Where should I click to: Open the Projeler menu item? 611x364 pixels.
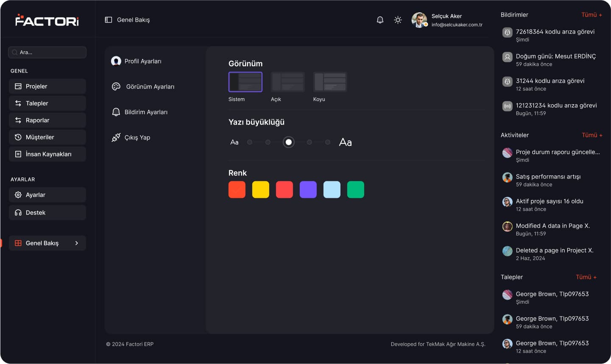coord(47,86)
